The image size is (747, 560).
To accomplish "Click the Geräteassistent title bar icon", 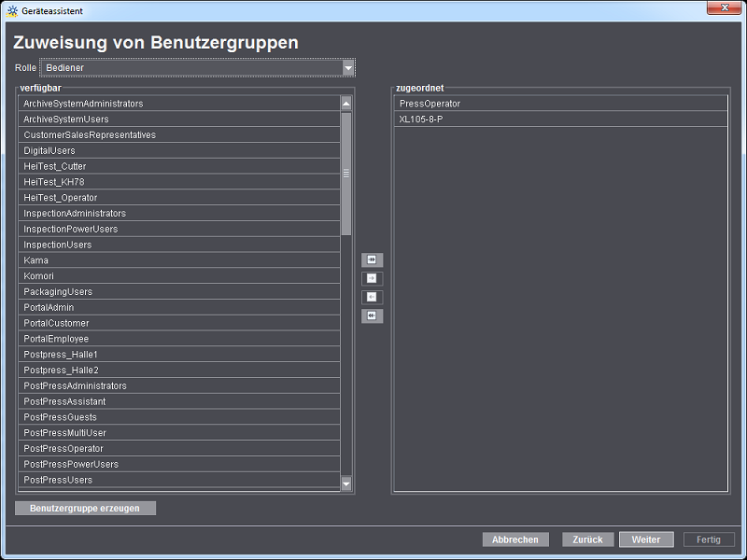I will [x=12, y=8].
